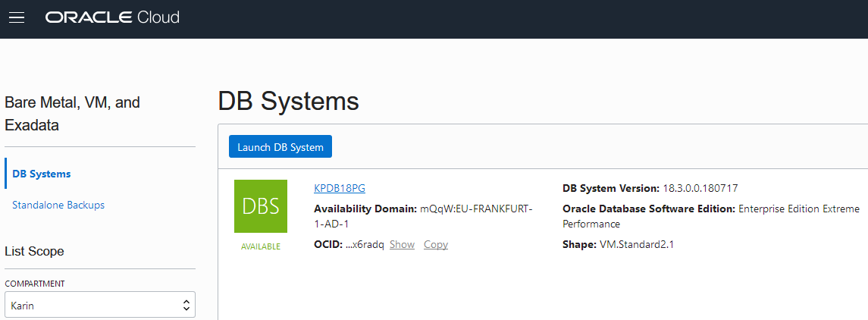Click the DB System Version 18.3.0.0.180717 text
The image size is (868, 320).
[700, 188]
